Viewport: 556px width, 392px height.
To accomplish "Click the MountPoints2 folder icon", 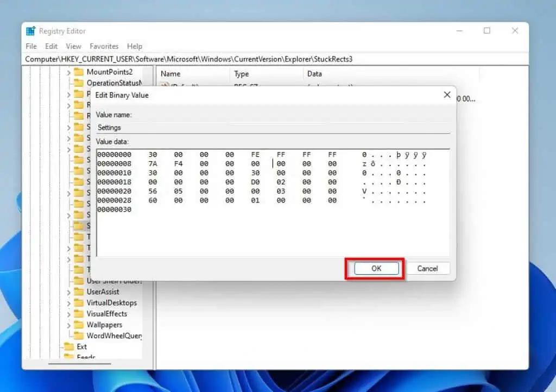I will tap(79, 72).
